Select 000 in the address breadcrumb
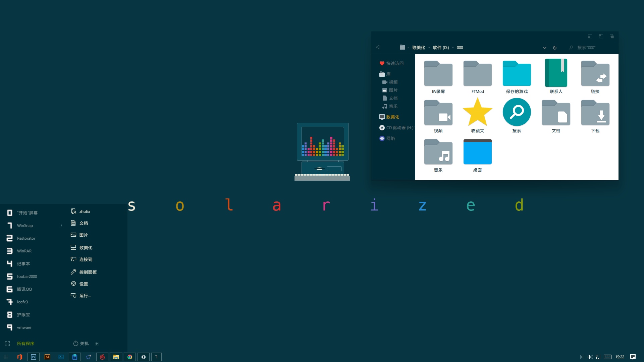 pyautogui.click(x=460, y=48)
